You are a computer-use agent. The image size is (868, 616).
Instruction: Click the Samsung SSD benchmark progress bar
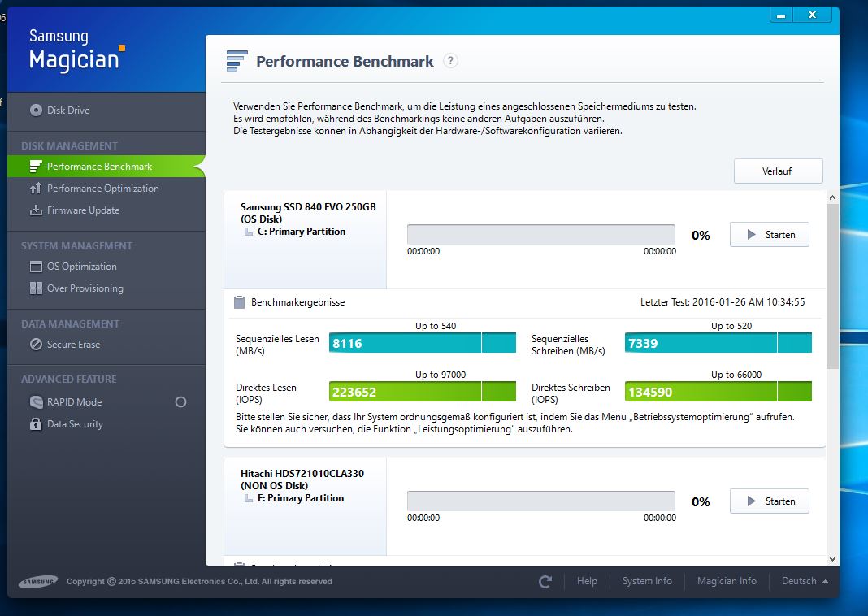point(540,235)
